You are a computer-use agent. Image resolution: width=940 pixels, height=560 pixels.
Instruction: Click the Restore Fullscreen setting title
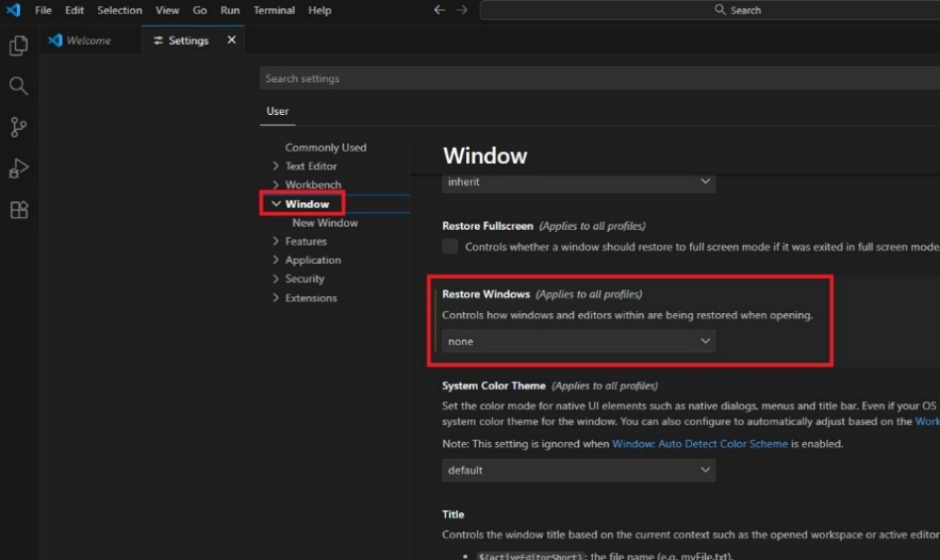(488, 226)
